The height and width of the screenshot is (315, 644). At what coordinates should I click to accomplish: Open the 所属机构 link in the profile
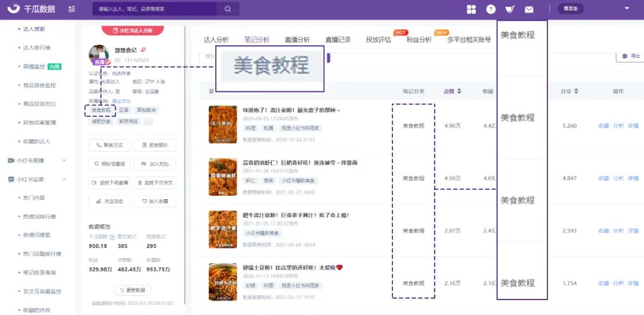121,101
